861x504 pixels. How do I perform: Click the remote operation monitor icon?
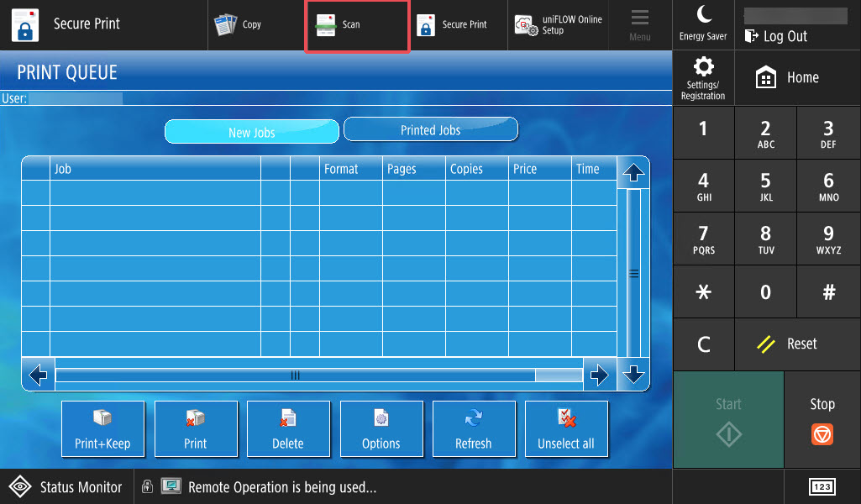tap(171, 486)
